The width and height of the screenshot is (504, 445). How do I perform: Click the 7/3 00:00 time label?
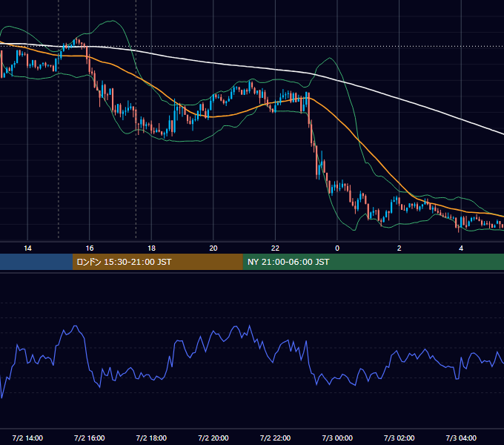click(337, 438)
